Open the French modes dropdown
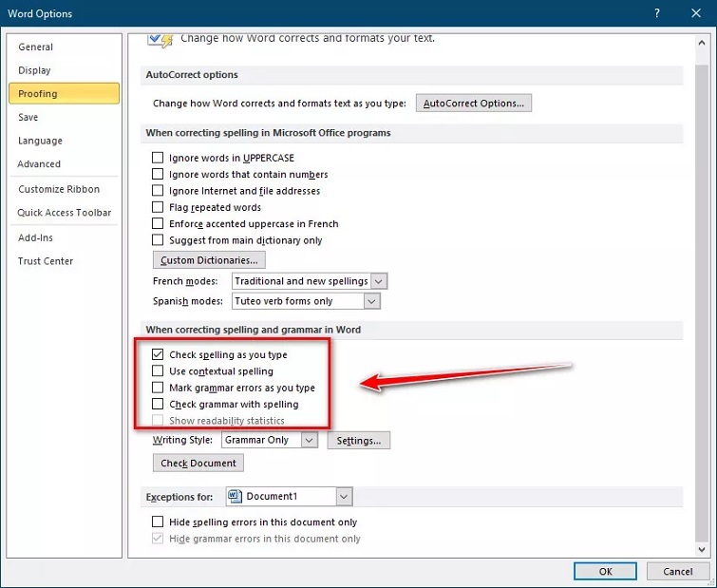 379,281
